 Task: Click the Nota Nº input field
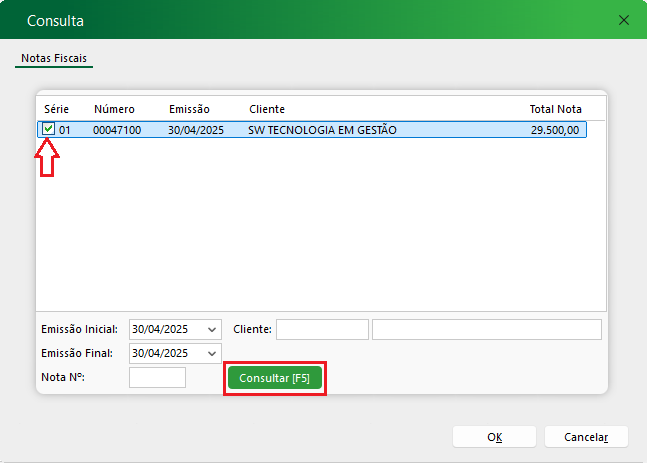[x=157, y=378]
